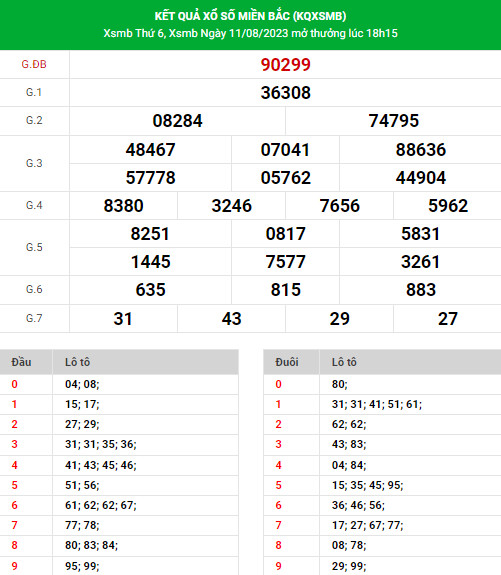Select G.3 number 48467
The height and width of the screenshot is (575, 501).
[x=150, y=150]
